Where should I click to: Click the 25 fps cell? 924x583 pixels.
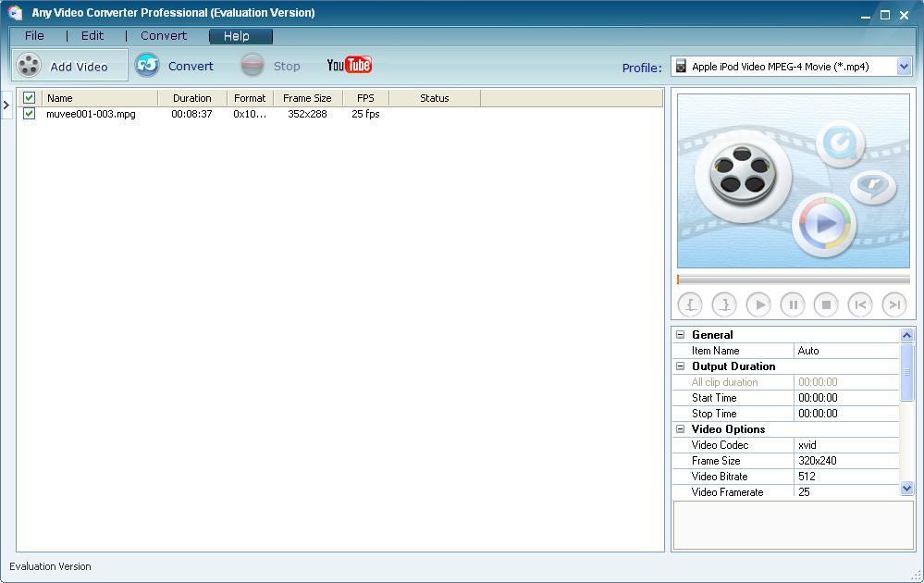365,114
